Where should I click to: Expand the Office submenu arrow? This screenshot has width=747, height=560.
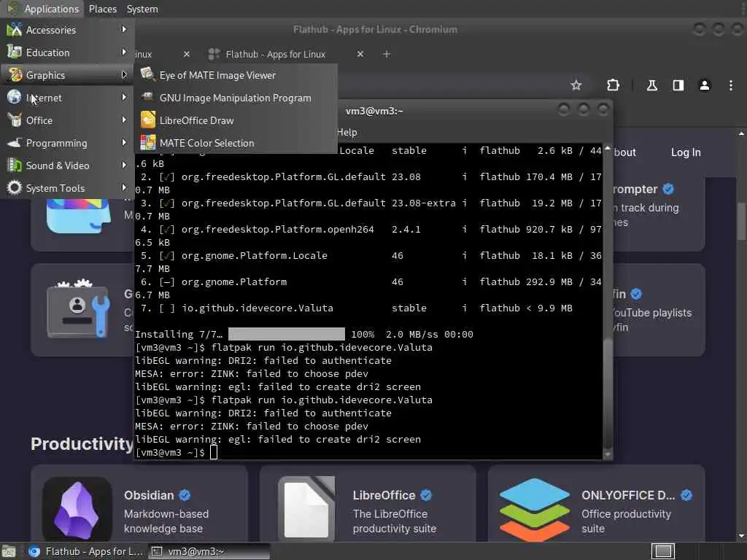tap(124, 120)
